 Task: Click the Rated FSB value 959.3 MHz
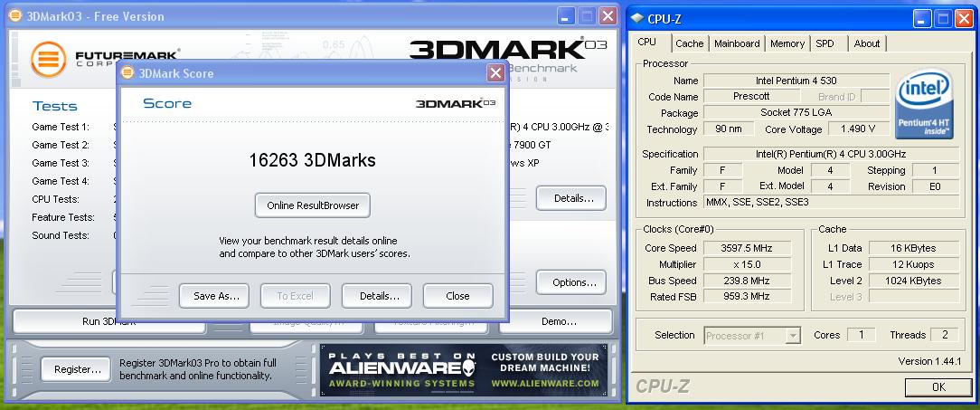point(747,297)
